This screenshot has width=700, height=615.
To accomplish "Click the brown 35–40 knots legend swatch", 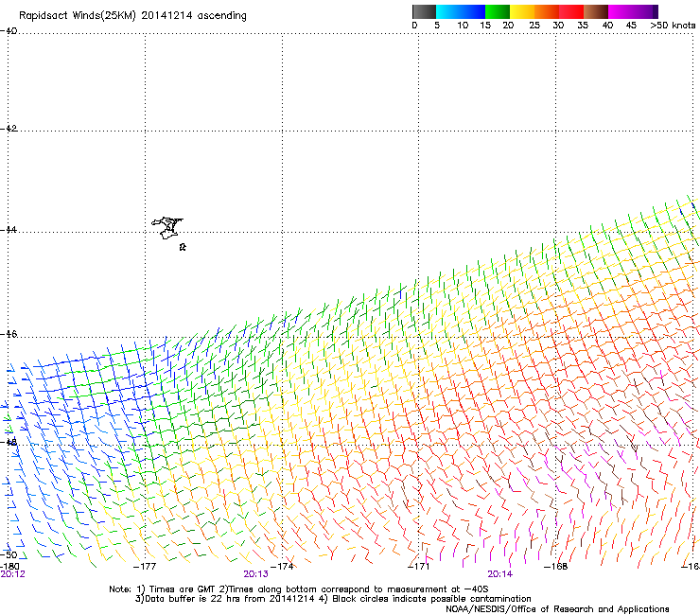I will 596,11.
